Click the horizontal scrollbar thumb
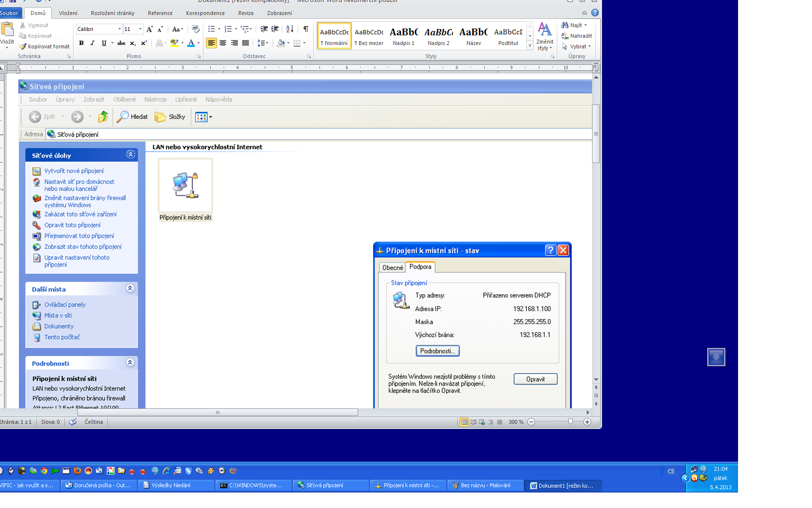The width and height of the screenshot is (812, 508). coord(217,413)
